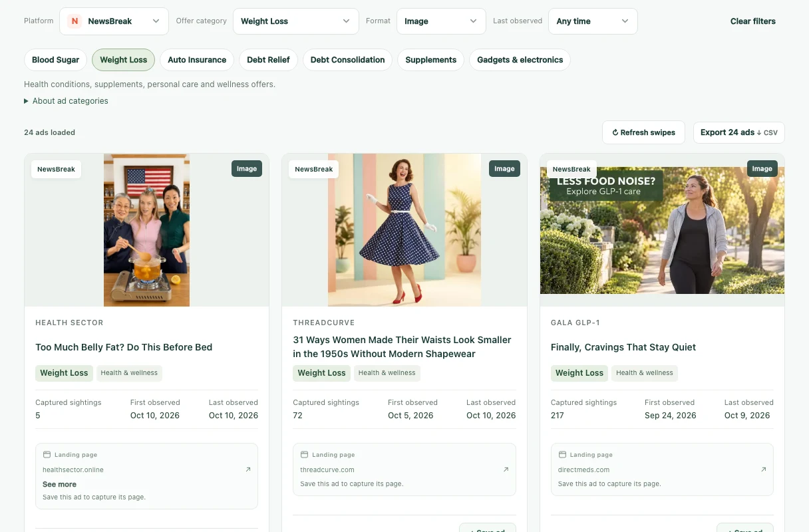The width and height of the screenshot is (809, 532).
Task: Open external link icon for threadcurve.com
Action: 506,469
